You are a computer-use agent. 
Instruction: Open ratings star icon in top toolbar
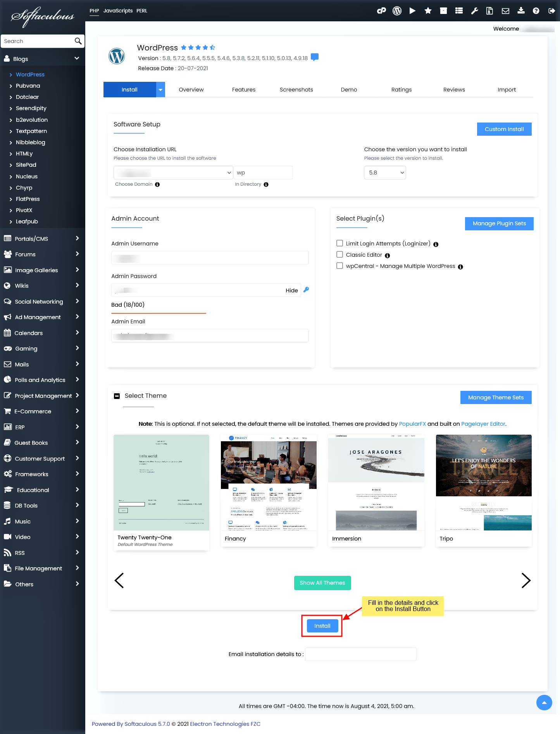pyautogui.click(x=428, y=11)
